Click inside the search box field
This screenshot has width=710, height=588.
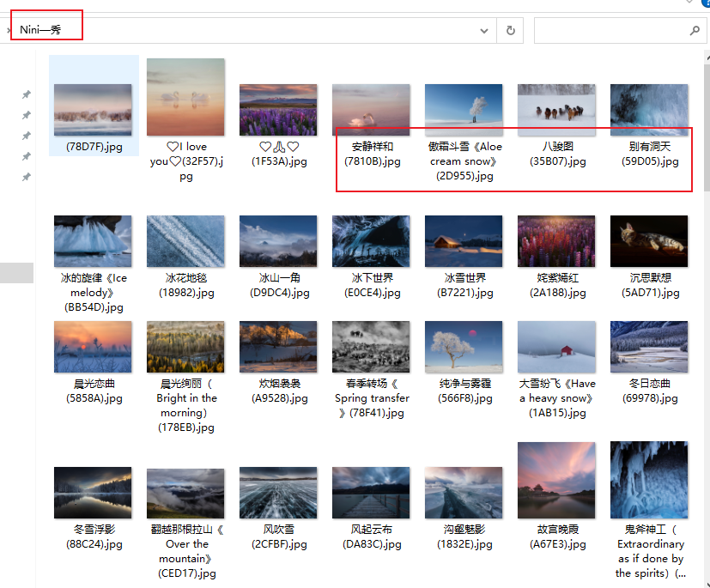(x=621, y=30)
